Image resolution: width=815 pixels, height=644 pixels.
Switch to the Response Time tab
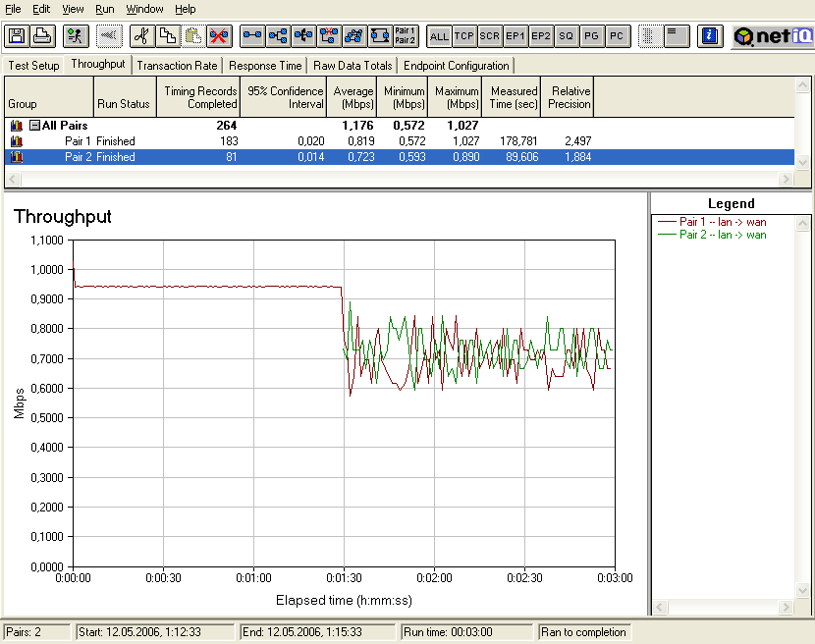tap(265, 66)
